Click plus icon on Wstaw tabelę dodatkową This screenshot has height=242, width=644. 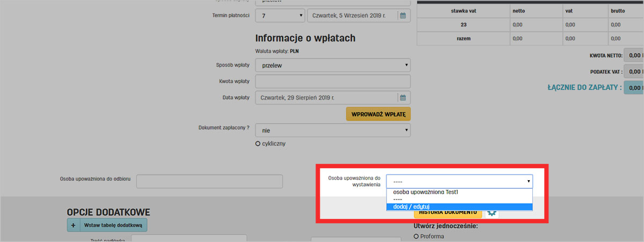coord(73,225)
